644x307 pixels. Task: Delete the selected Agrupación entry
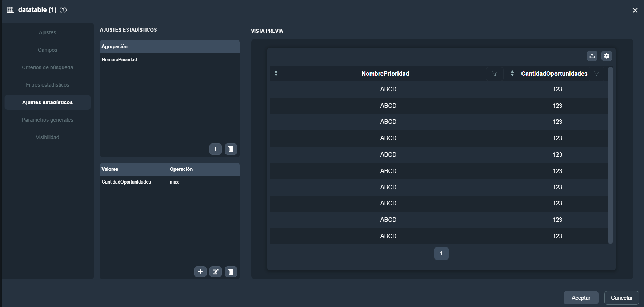click(231, 149)
